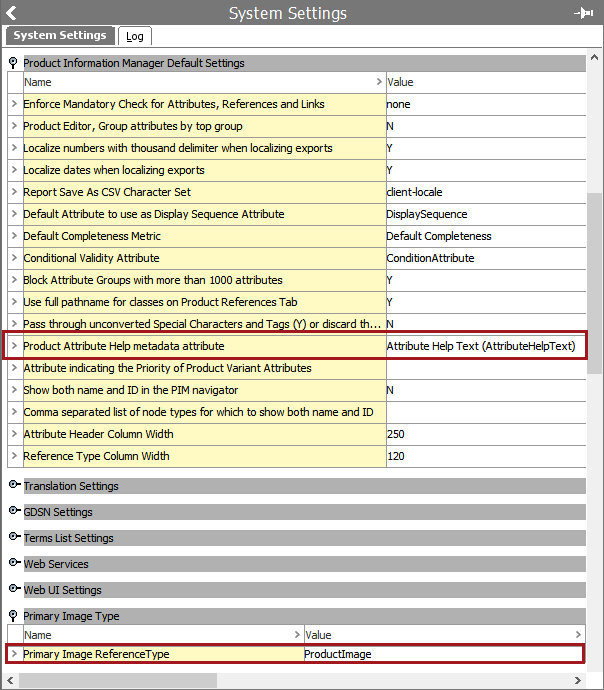
Task: Click the vertical scrollbar thumb
Action: tap(594, 283)
